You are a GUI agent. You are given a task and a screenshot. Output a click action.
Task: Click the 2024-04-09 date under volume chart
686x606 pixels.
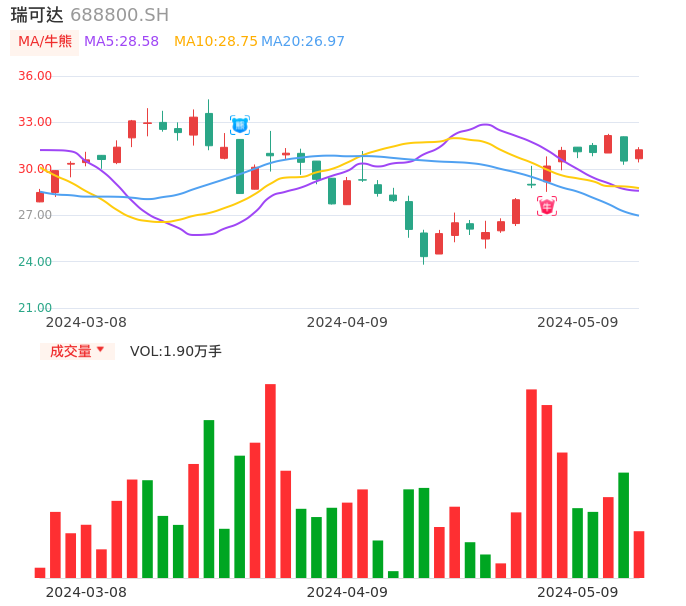(347, 592)
